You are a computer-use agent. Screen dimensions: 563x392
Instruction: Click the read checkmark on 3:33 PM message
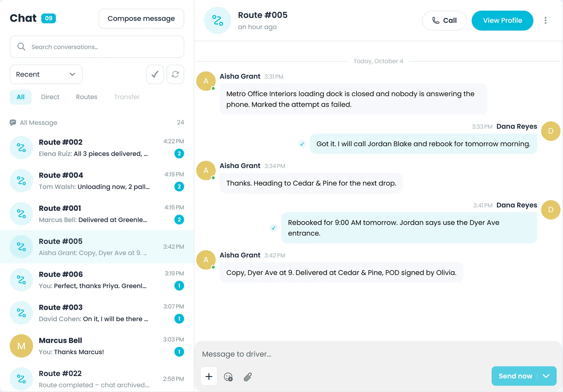302,144
